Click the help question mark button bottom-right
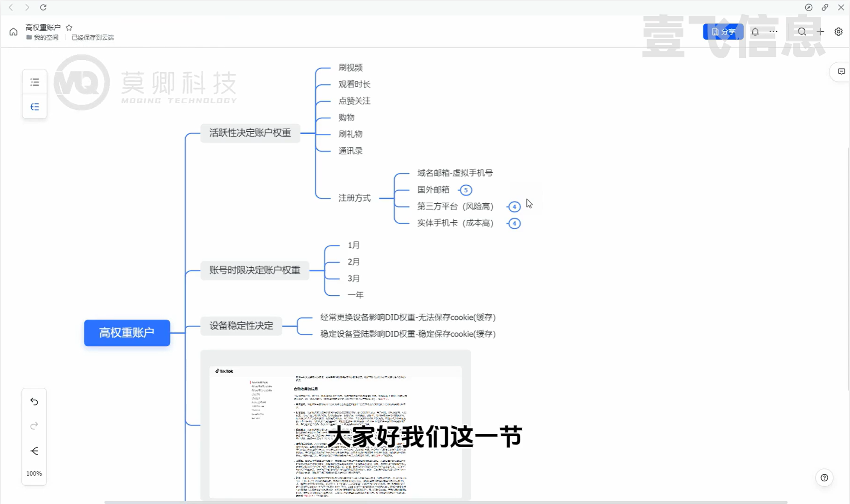This screenshot has height=504, width=850. click(x=824, y=478)
